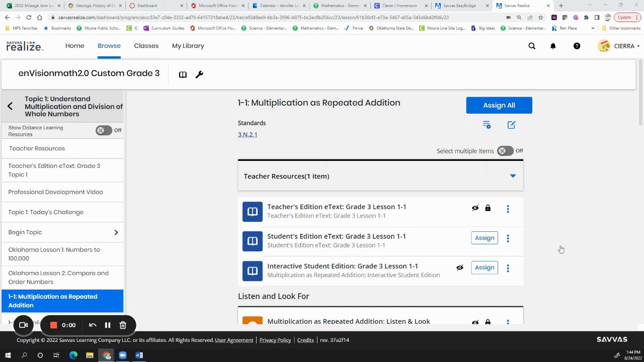Open Word from the taskbar

139,355
